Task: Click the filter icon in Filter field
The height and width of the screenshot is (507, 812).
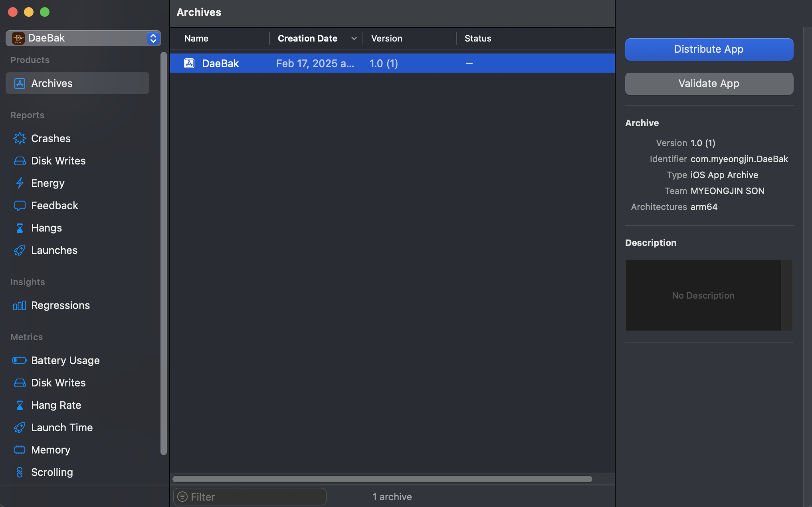Action: [x=182, y=497]
